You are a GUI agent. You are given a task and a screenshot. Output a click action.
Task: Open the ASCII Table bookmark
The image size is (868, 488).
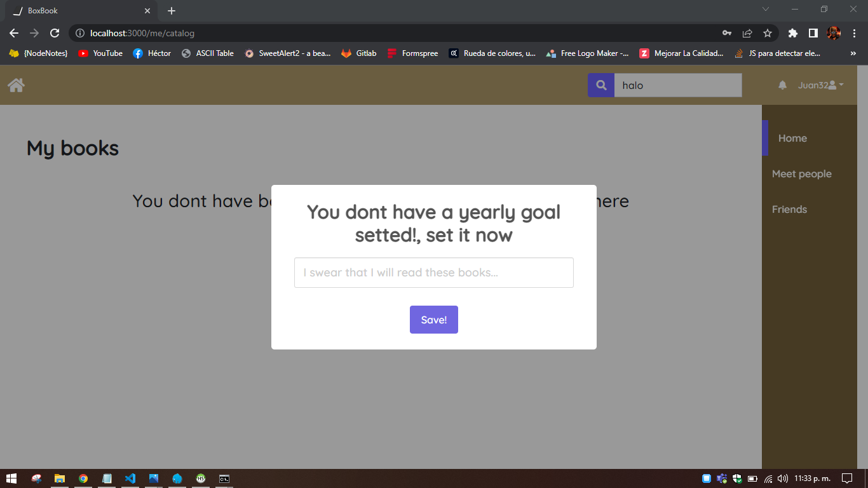tap(208, 53)
